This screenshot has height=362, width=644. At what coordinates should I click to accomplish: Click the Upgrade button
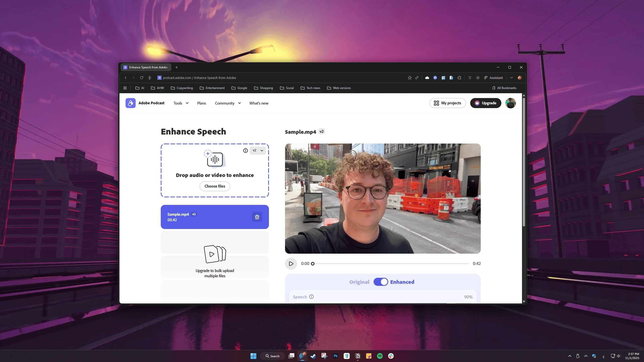(485, 103)
